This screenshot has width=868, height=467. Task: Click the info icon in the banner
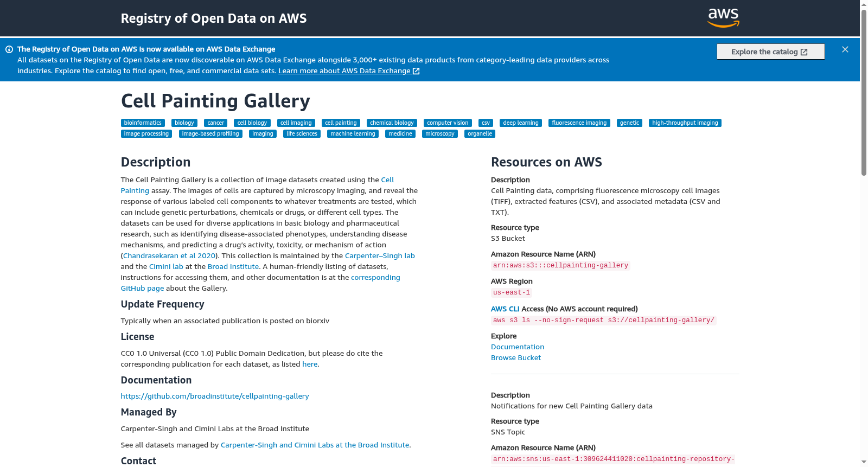click(9, 49)
